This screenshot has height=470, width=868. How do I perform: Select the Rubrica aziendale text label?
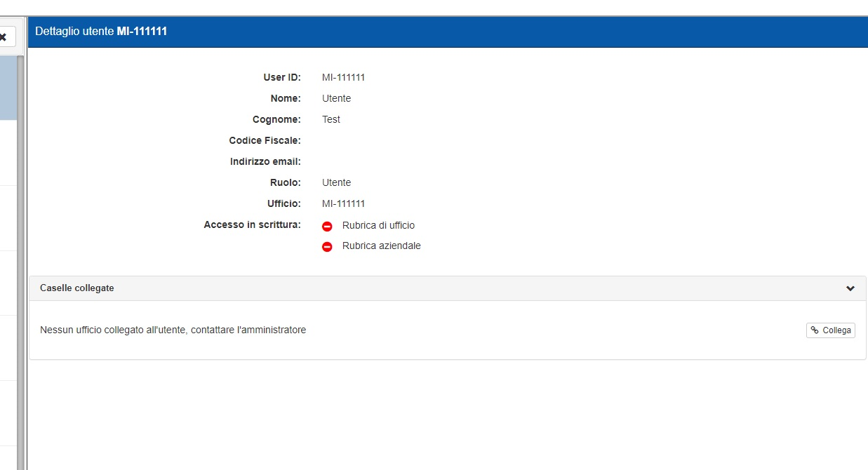[381, 246]
